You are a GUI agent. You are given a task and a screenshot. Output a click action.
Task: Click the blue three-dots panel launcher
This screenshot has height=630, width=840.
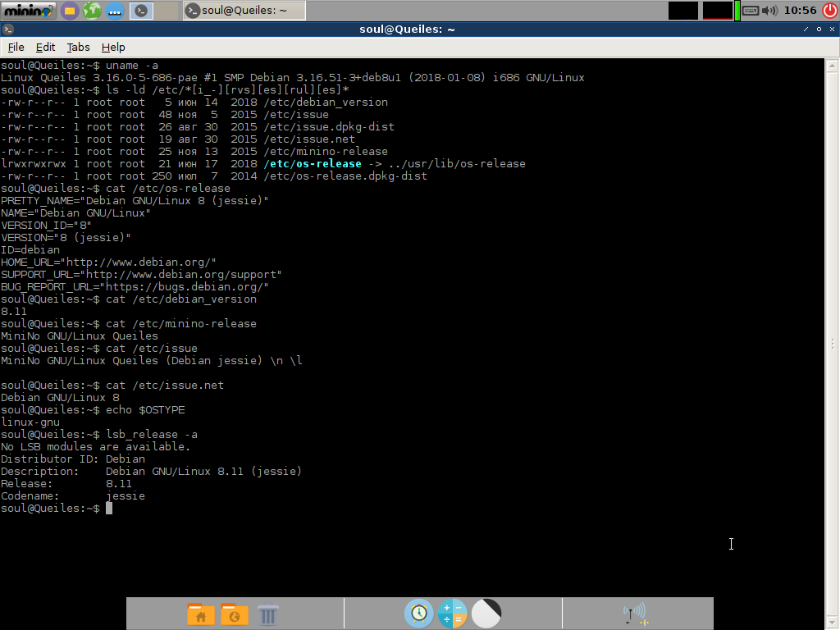[x=115, y=11]
